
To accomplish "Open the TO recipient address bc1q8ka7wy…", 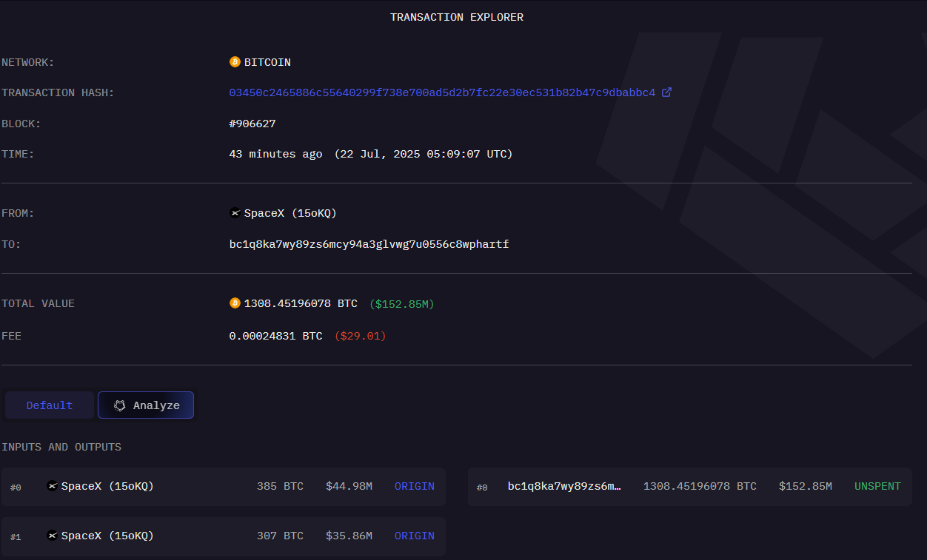I will click(x=369, y=244).
